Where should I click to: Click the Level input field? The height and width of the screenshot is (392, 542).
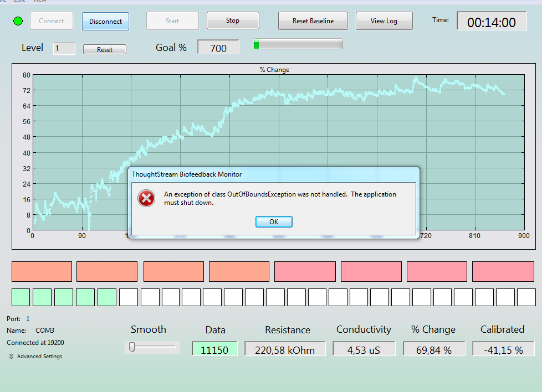(x=64, y=48)
